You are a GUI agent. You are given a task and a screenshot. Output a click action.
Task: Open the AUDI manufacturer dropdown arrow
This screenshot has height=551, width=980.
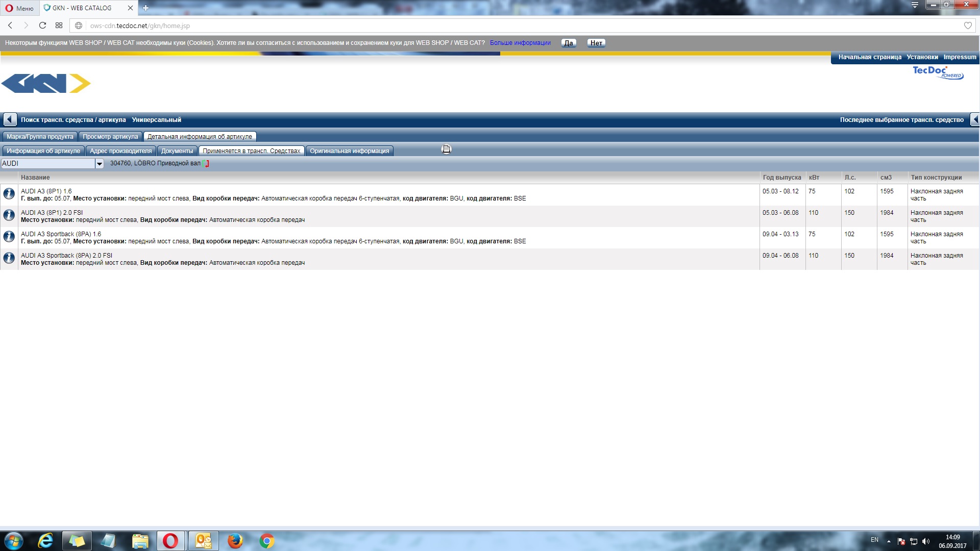(x=100, y=164)
